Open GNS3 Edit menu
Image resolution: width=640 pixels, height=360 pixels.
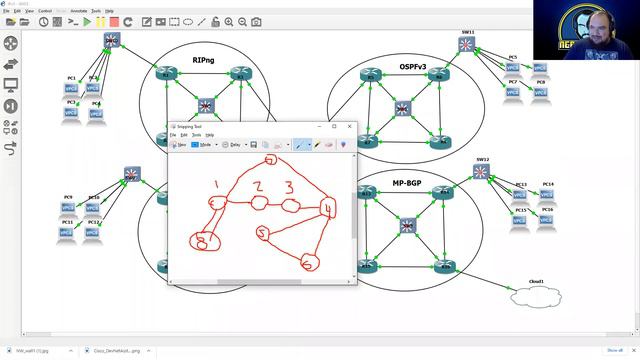17,11
